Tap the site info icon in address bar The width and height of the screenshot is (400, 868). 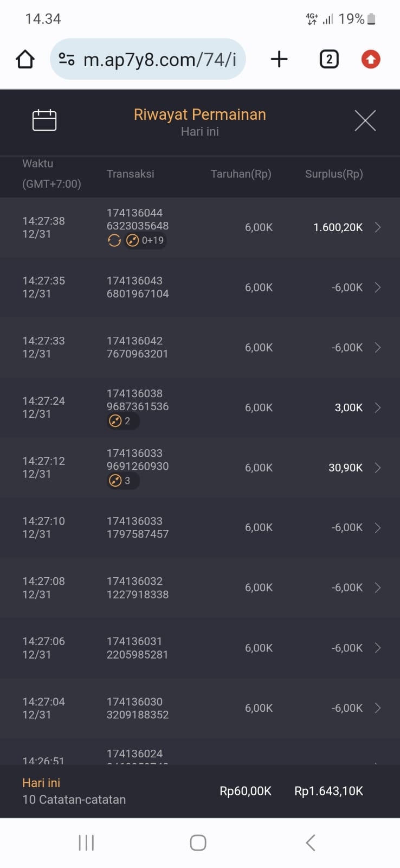click(x=67, y=59)
